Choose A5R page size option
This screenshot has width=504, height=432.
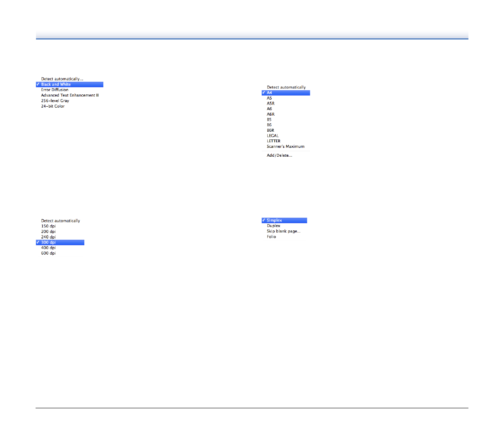click(271, 103)
